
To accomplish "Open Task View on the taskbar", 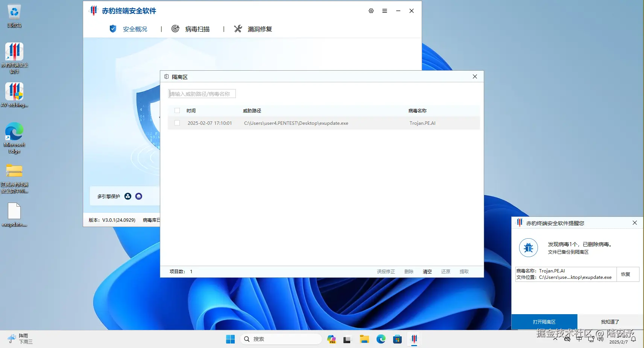I will (x=347, y=339).
